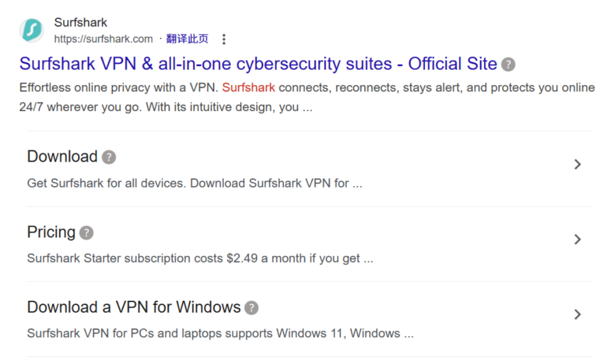
Task: Open Surfshark VPN Official Site title link
Action: click(x=258, y=64)
